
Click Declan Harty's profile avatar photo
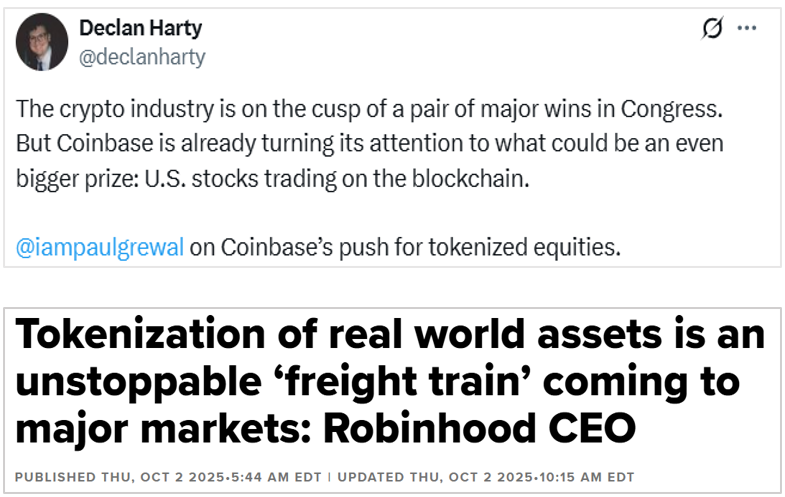point(42,42)
